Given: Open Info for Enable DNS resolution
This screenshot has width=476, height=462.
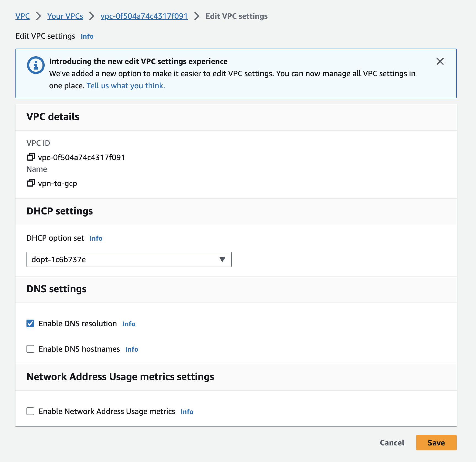Looking at the screenshot, I should point(129,324).
